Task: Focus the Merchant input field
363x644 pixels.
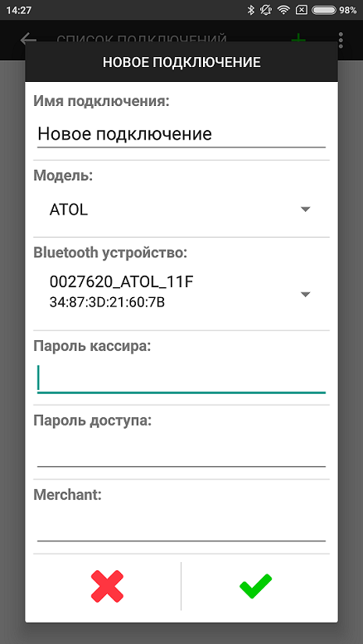Action: point(181,527)
